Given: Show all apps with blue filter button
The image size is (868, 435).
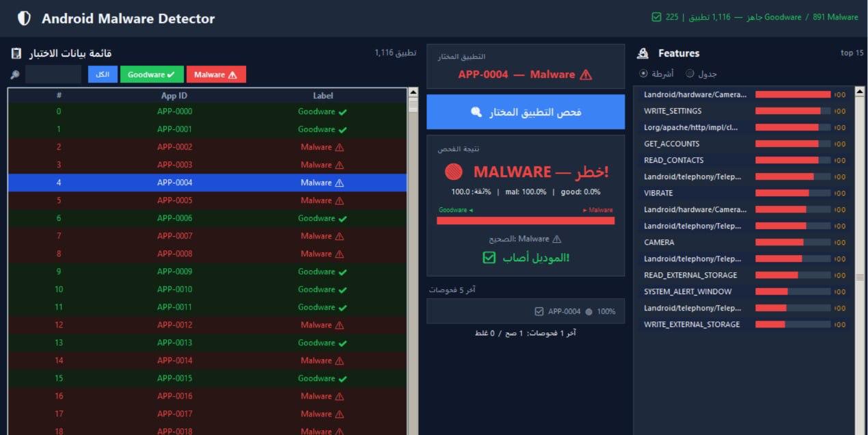Looking at the screenshot, I should [x=103, y=75].
